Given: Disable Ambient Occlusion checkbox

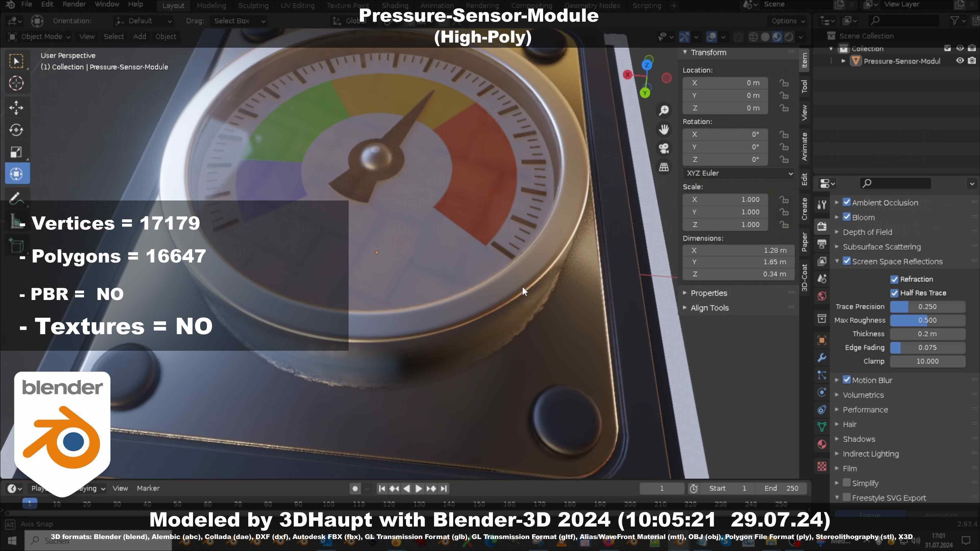Looking at the screenshot, I should click(847, 202).
